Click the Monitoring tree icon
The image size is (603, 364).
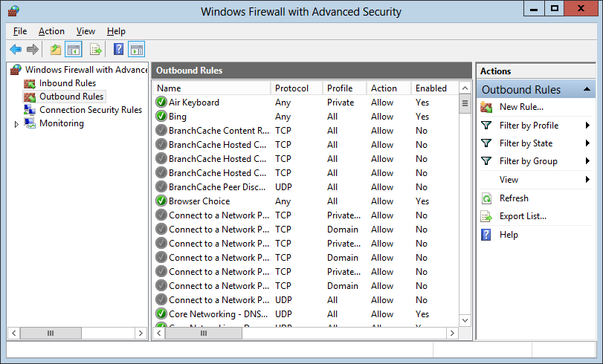tap(30, 123)
